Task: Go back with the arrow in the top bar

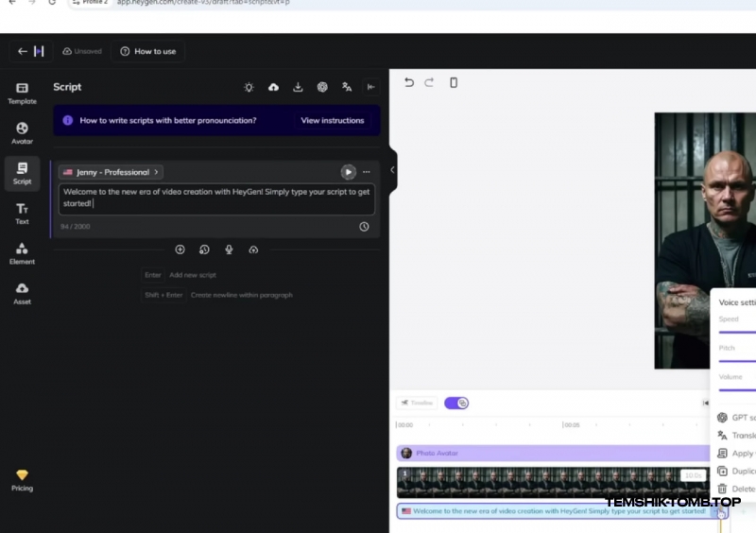Action: point(22,51)
